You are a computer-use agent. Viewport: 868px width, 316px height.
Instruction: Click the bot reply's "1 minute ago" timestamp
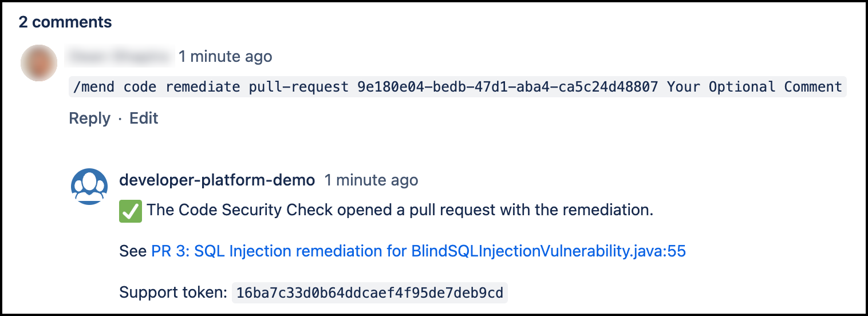[371, 180]
